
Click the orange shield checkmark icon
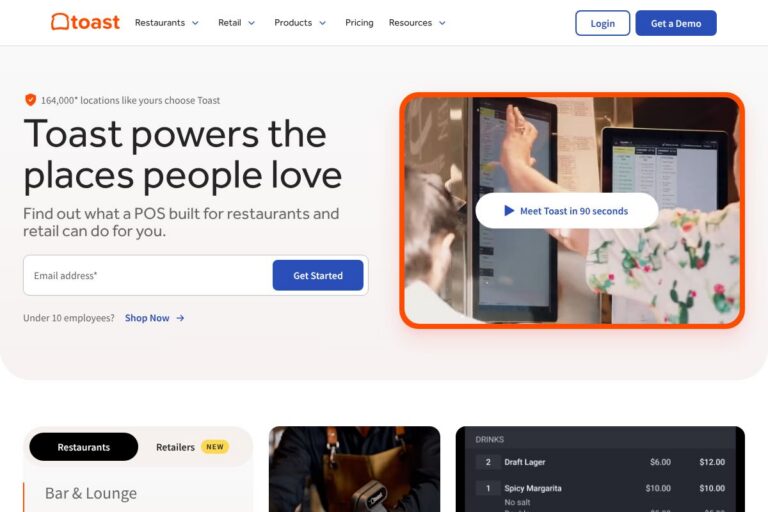[x=30, y=100]
